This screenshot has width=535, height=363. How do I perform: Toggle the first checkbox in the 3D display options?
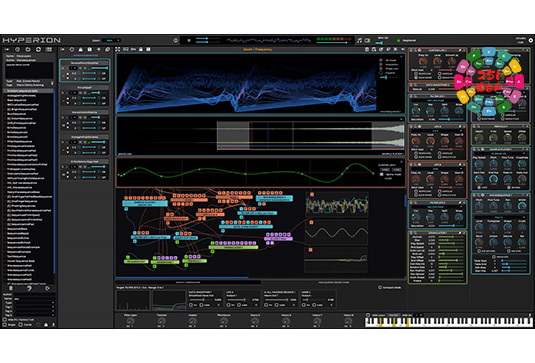click(x=381, y=60)
